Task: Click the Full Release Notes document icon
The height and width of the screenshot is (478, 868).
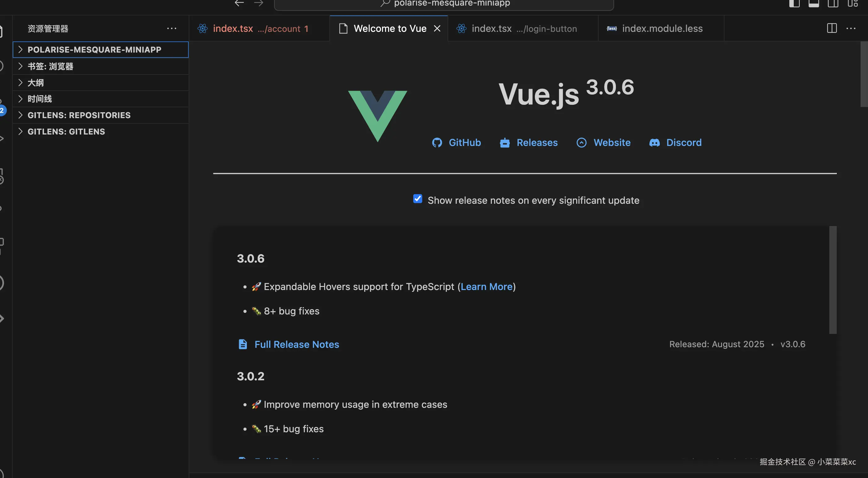Action: click(x=243, y=344)
